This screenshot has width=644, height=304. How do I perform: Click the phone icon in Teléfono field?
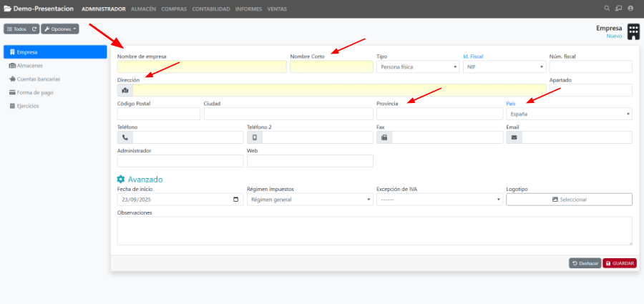coord(125,137)
